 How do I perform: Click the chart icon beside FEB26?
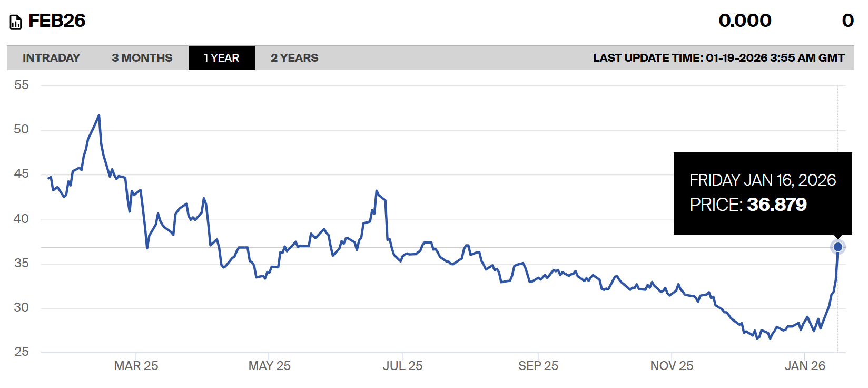coord(16,22)
